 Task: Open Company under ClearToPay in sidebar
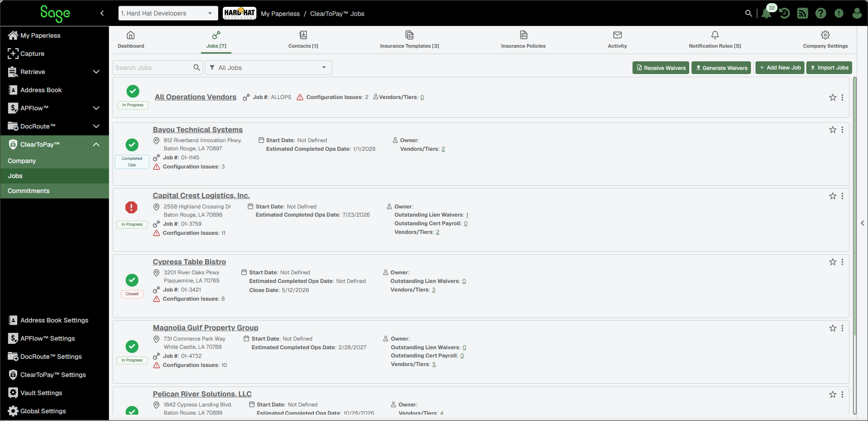pyautogui.click(x=54, y=161)
